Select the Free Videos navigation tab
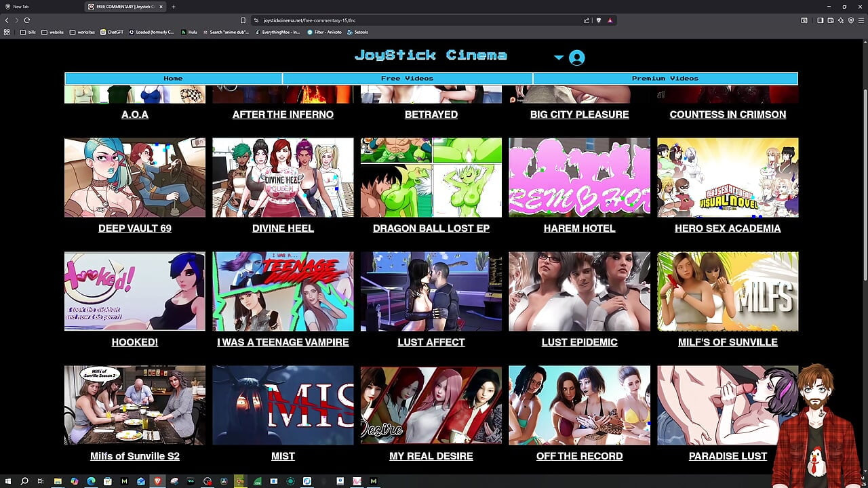This screenshot has height=488, width=868. pyautogui.click(x=408, y=79)
